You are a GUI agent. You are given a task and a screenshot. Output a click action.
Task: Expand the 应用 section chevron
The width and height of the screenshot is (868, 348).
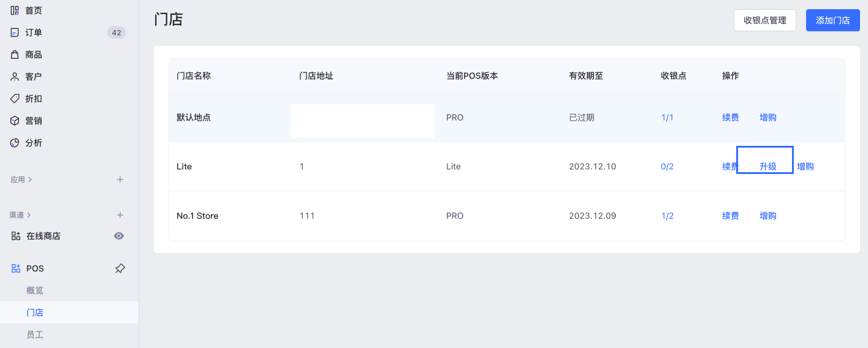click(30, 180)
